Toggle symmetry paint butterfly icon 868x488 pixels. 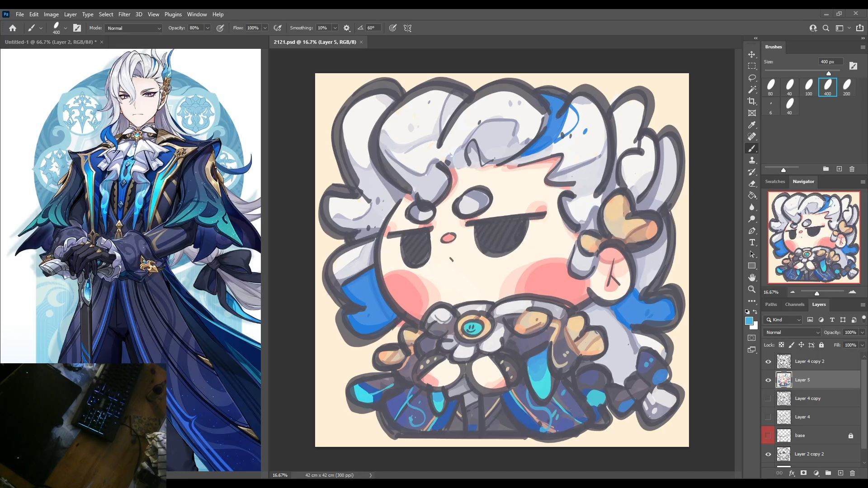tap(407, 28)
